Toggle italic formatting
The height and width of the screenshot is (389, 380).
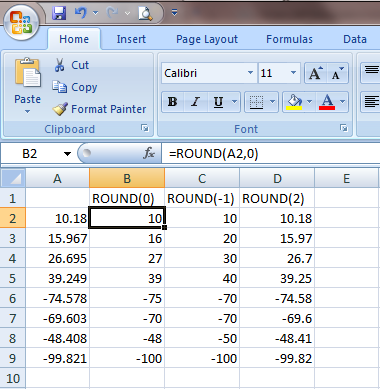click(195, 102)
